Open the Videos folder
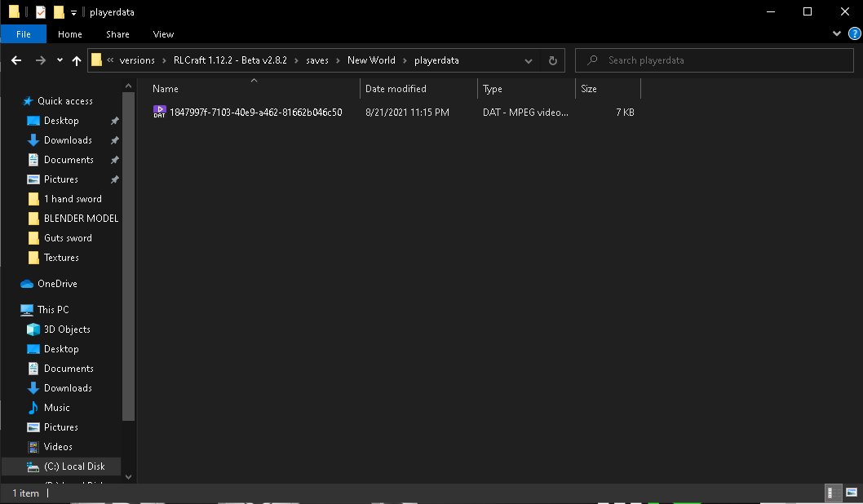This screenshot has width=863, height=504. [x=58, y=447]
